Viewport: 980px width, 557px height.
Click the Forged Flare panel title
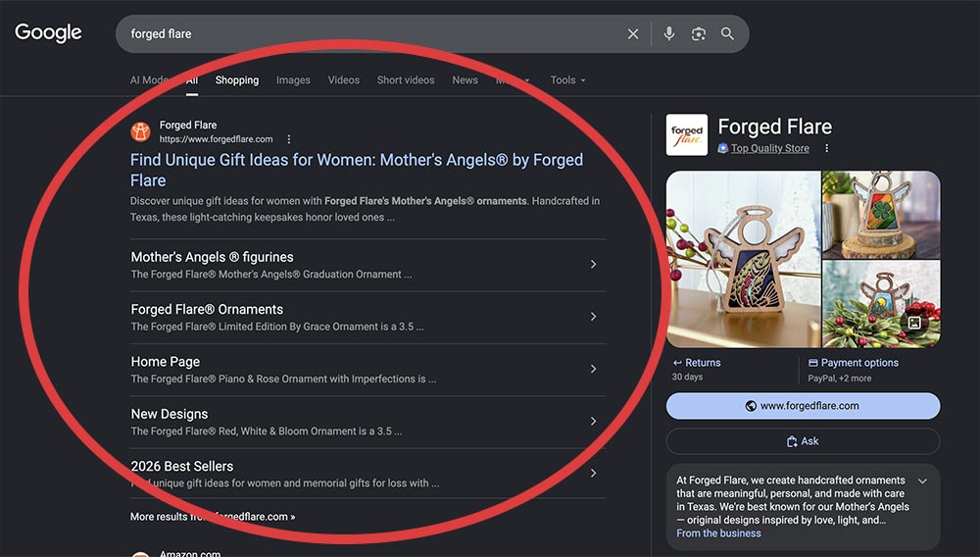775,127
